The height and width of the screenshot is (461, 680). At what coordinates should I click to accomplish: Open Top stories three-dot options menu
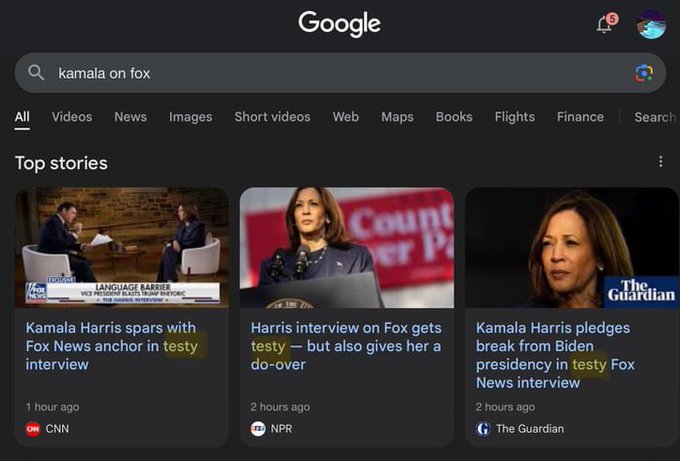pyautogui.click(x=660, y=162)
